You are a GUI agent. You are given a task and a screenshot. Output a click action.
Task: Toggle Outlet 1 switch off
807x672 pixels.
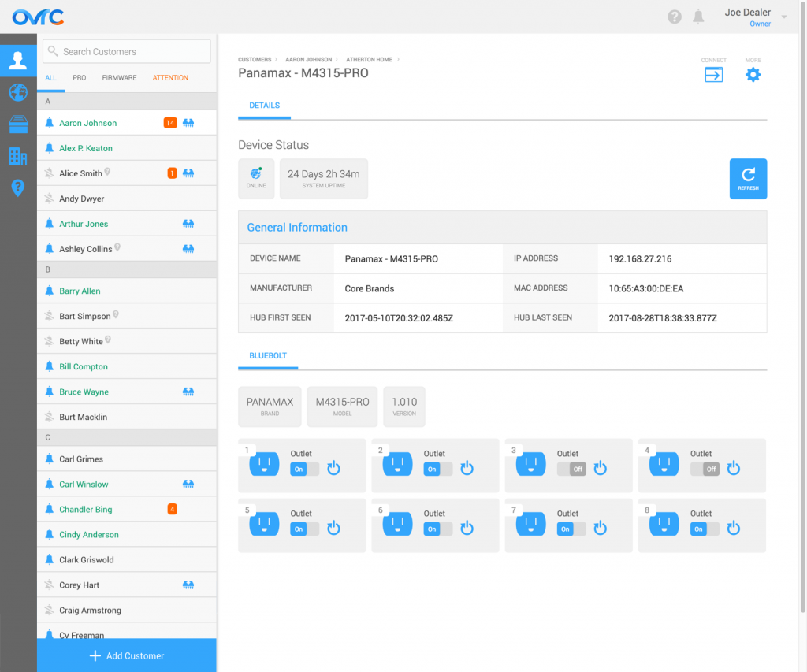pyautogui.click(x=305, y=470)
